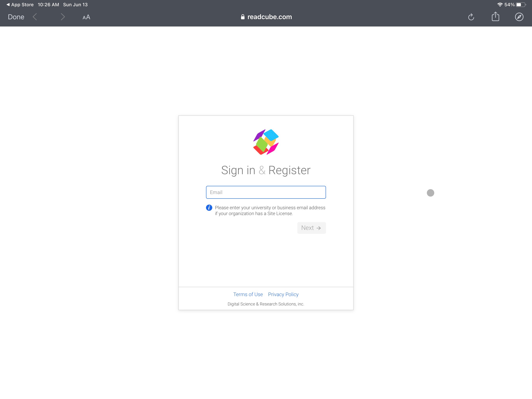The image size is (532, 399).
Task: Reload the page with the refresh icon
Action: [471, 17]
